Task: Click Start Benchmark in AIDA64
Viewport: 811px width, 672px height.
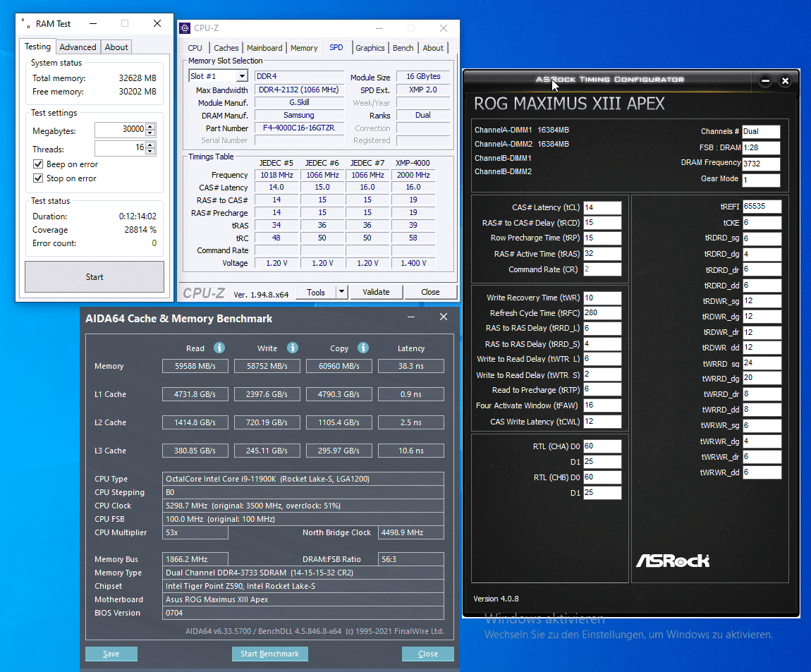Action: click(269, 654)
